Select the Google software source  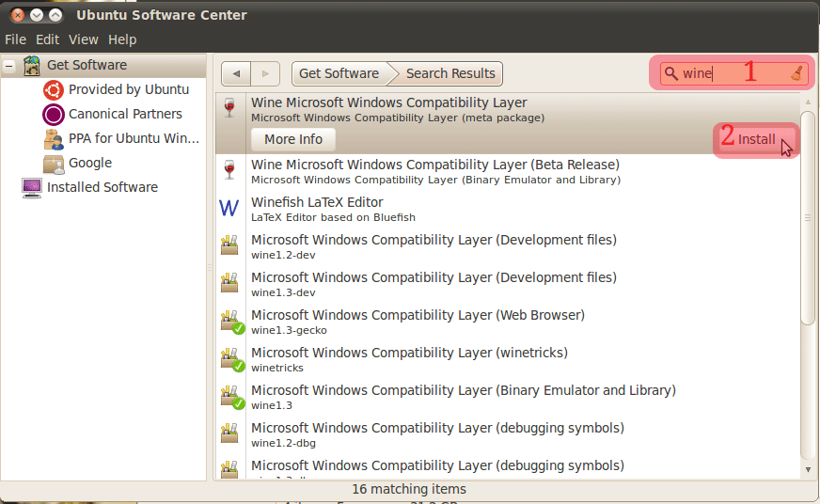(x=90, y=163)
